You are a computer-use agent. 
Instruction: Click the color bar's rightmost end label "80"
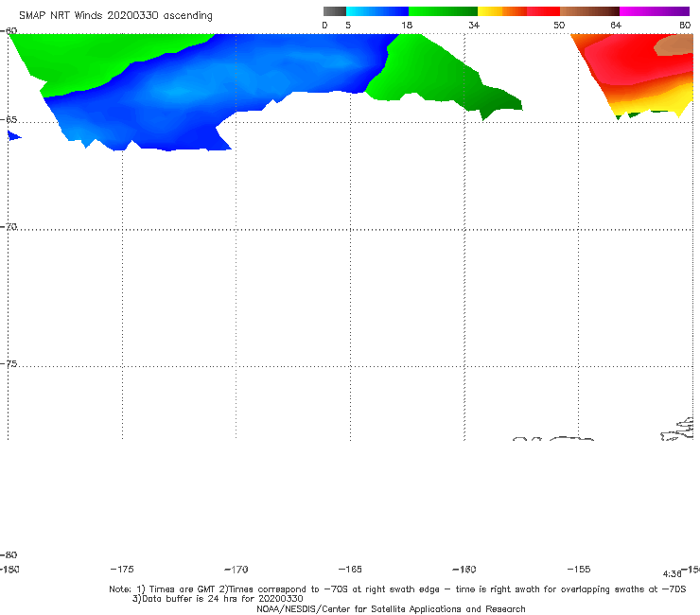point(685,26)
